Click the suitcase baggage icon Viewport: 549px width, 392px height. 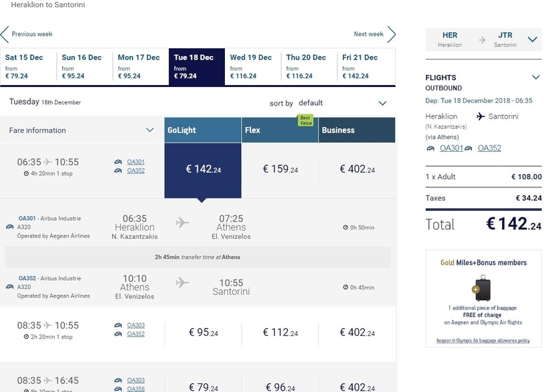point(483,288)
